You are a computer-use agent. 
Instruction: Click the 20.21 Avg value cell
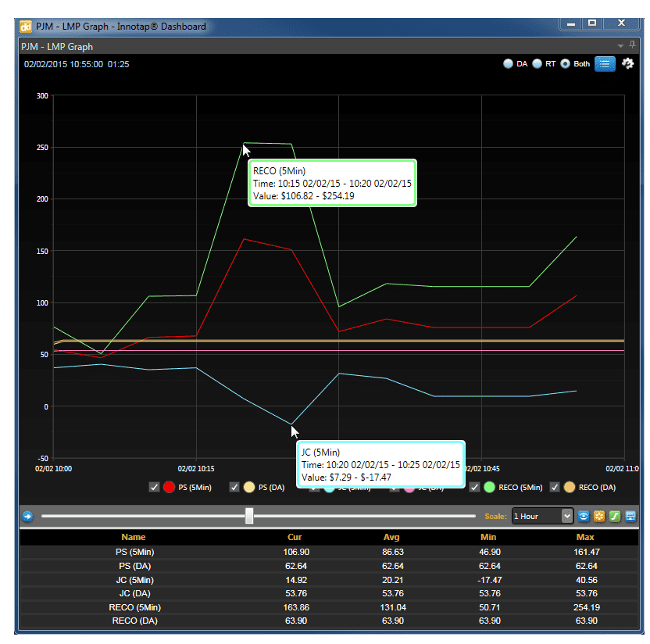(393, 580)
